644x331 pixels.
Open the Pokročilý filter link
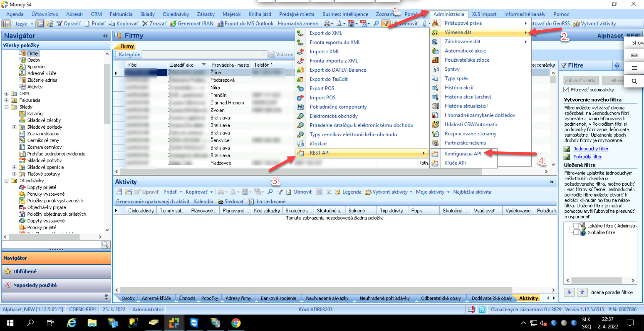click(587, 157)
